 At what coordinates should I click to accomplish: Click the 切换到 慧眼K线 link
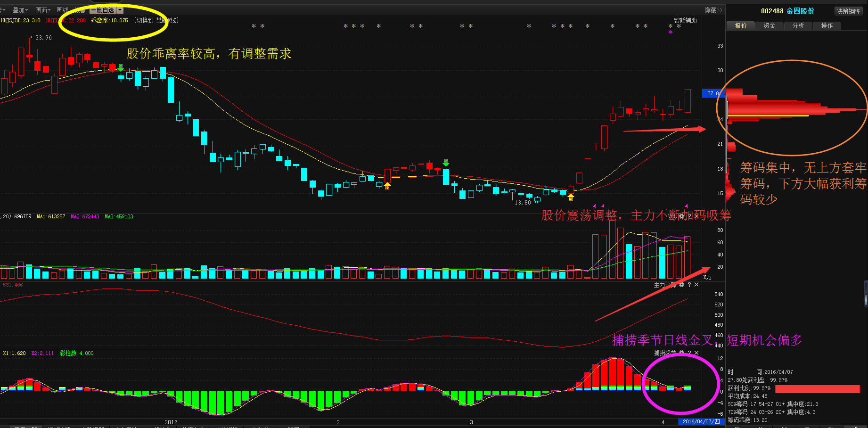click(x=156, y=20)
